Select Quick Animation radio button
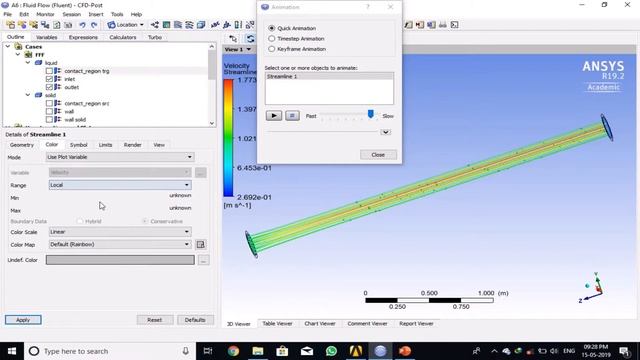The image size is (640, 360). tap(272, 28)
